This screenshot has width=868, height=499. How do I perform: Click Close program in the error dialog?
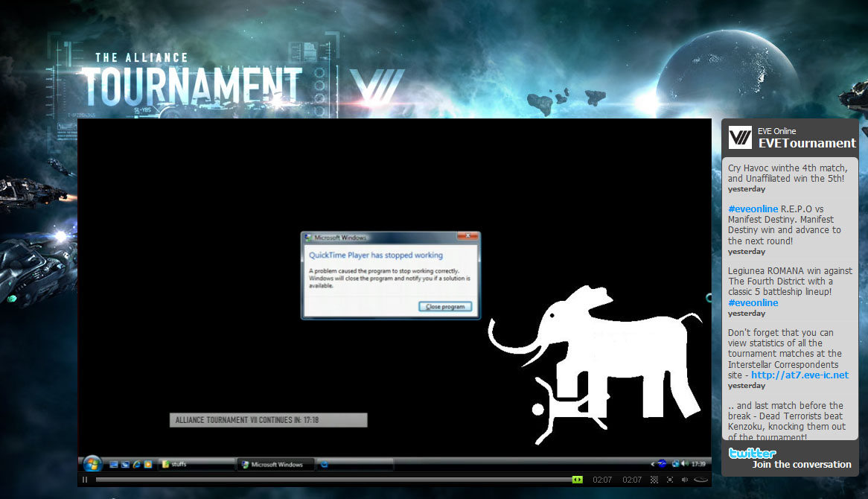(445, 306)
